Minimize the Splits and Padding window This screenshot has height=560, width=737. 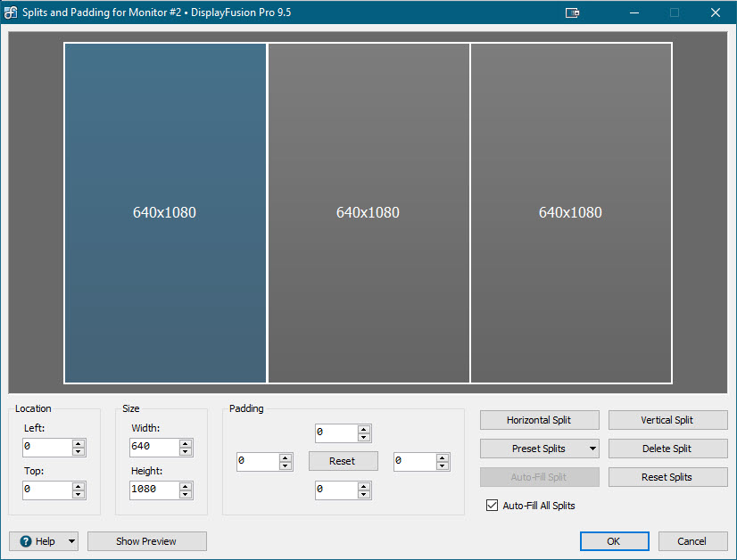tap(634, 12)
